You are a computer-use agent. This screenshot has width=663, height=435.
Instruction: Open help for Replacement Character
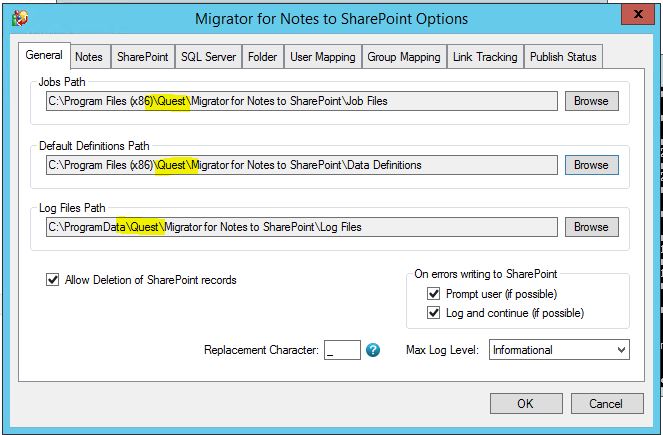pos(373,350)
